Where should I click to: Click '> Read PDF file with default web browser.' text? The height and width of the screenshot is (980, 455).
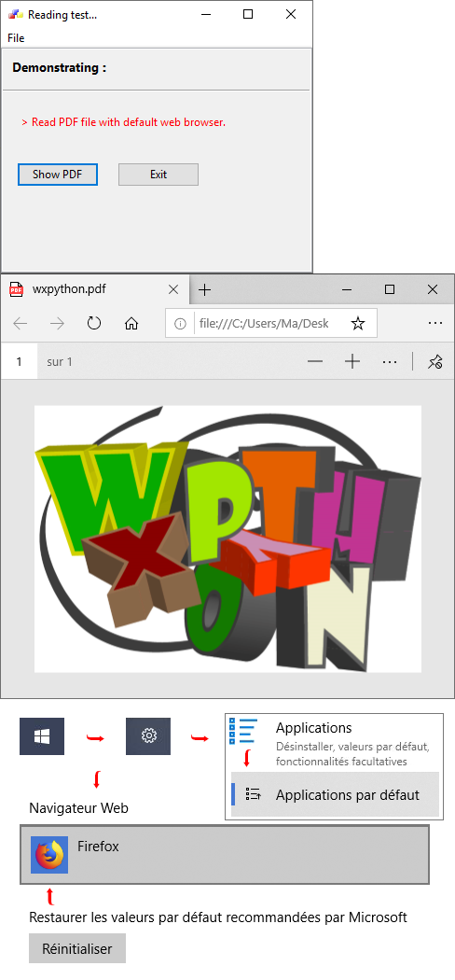click(x=124, y=122)
